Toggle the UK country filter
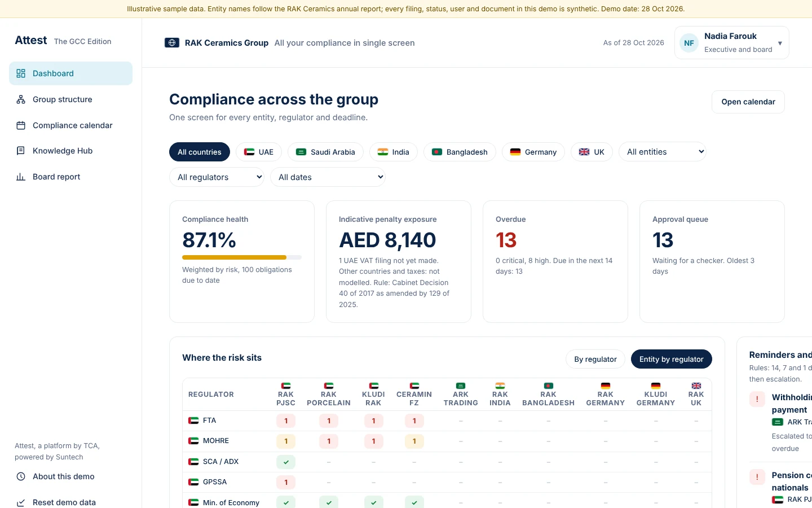The height and width of the screenshot is (508, 812). pyautogui.click(x=592, y=152)
